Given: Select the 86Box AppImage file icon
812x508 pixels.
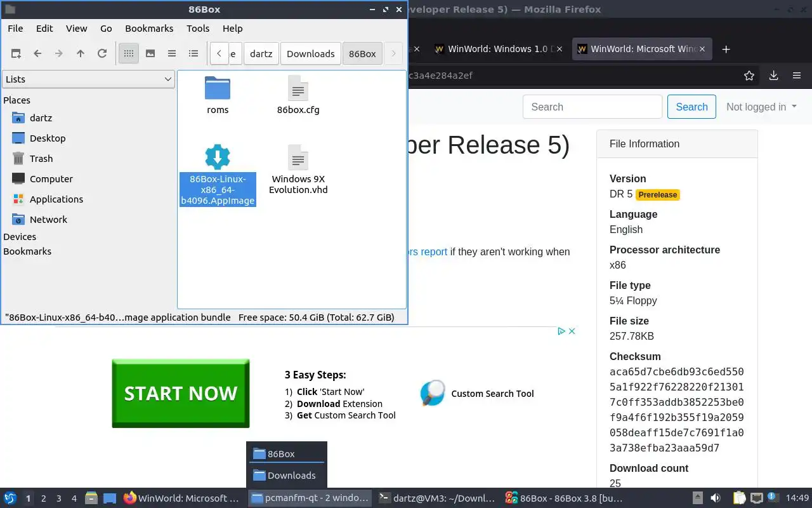Looking at the screenshot, I should 218,157.
